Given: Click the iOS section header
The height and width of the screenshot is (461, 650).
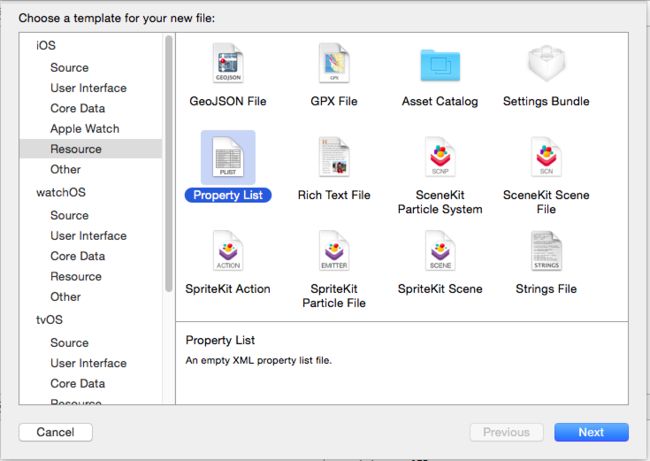Looking at the screenshot, I should tap(46, 45).
